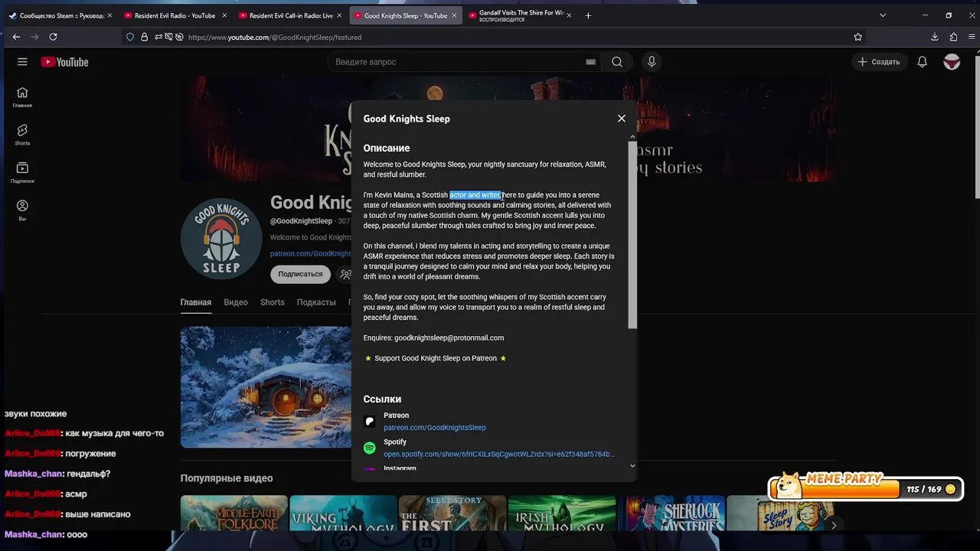Click the browser URL address bar

coord(490,37)
